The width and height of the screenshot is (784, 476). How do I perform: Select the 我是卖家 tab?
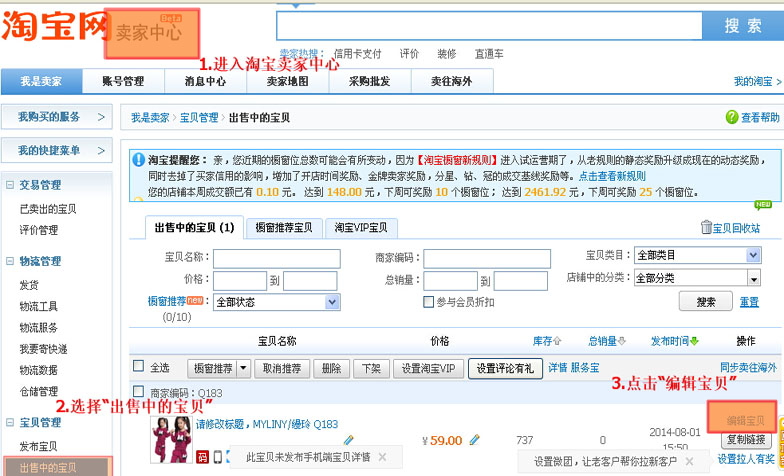point(42,81)
